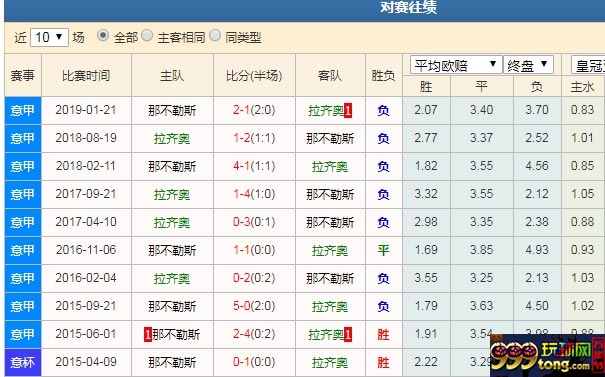Open score 0-2(0:2) on 2016-02-04 row
605x377 pixels.
coord(254,278)
